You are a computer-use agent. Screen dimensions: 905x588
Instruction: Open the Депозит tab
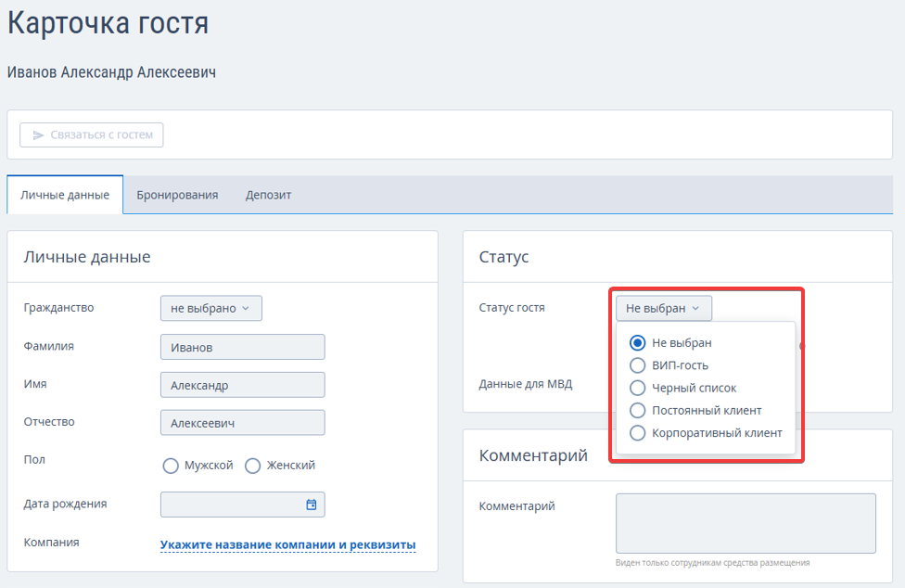pos(268,195)
